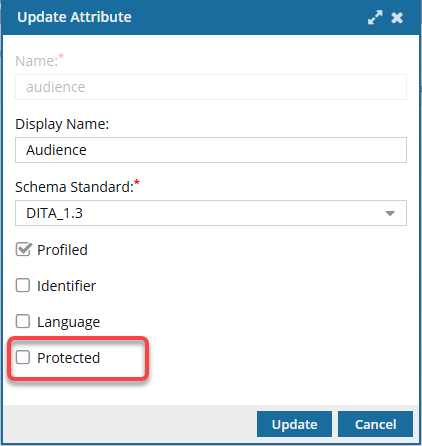Click the Profiled label text
The width and height of the screenshot is (422, 446).
point(62,250)
